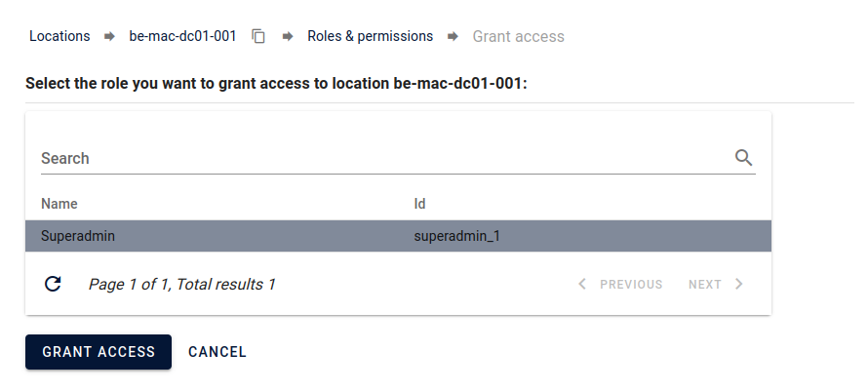Confirm with GRANT ACCESS button
Viewport: 868px width, 391px height.
tap(99, 352)
